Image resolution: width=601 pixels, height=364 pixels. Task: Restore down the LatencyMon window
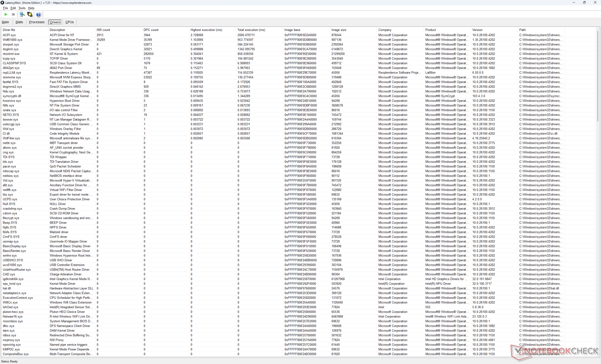(x=584, y=3)
